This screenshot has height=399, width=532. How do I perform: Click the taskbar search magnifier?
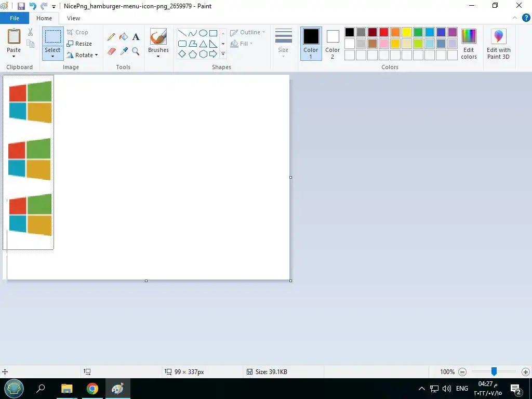41,388
